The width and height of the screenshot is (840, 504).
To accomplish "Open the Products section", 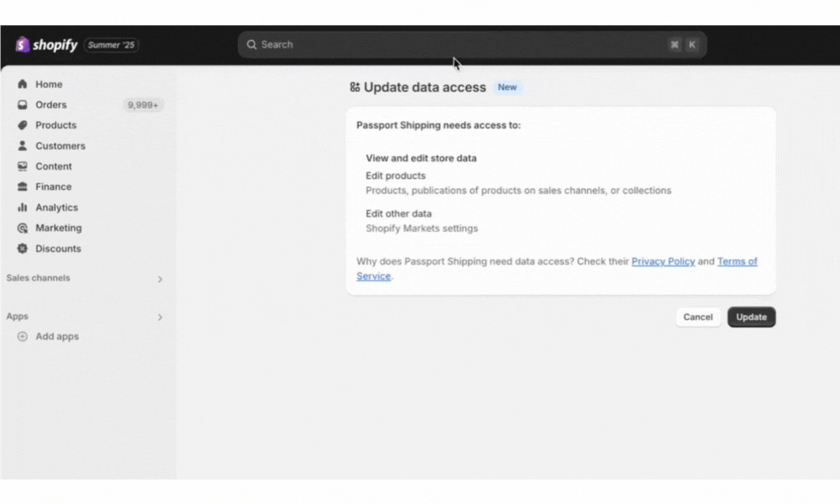I will click(55, 125).
